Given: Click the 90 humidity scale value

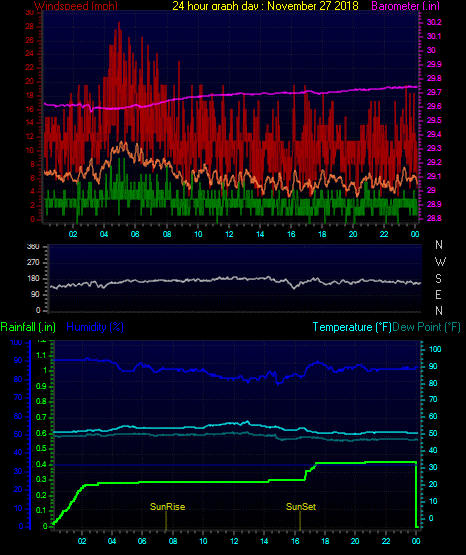Looking at the screenshot, I should (18, 360).
